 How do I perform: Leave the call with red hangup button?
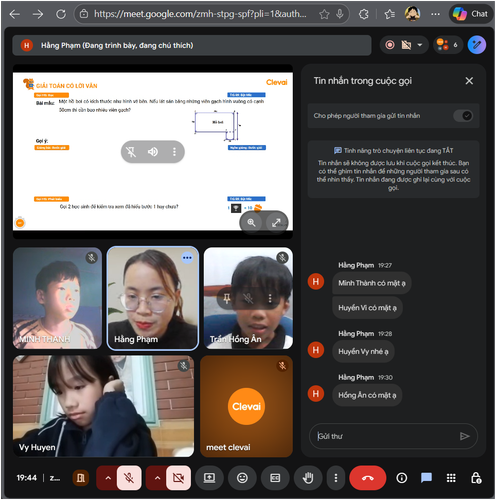pos(368,478)
